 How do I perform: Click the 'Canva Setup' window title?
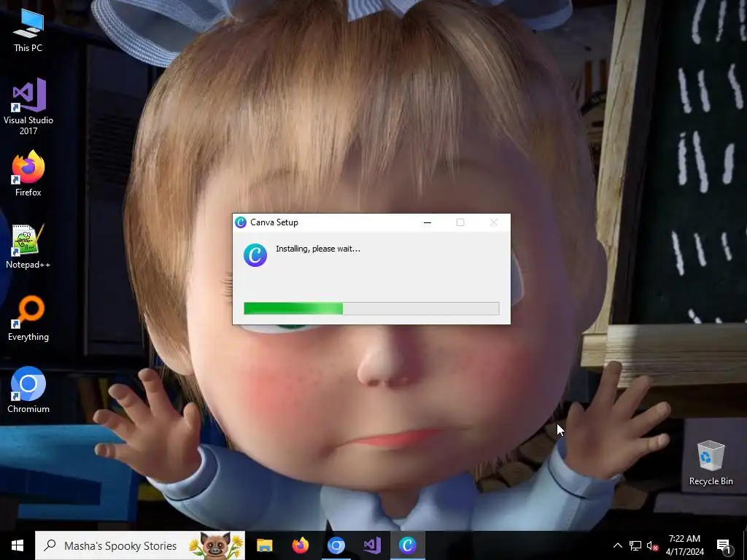tap(274, 222)
